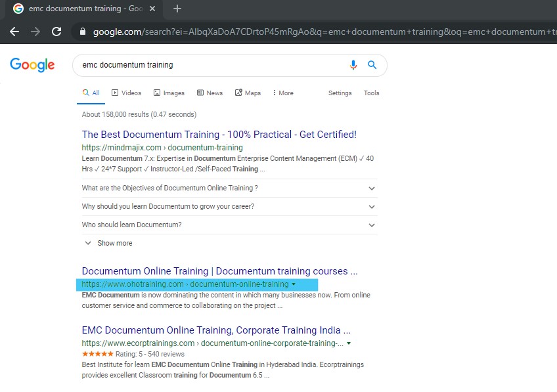Viewport: 557px width, 392px height.
Task: Click the forward navigation arrow
Action: pos(37,31)
